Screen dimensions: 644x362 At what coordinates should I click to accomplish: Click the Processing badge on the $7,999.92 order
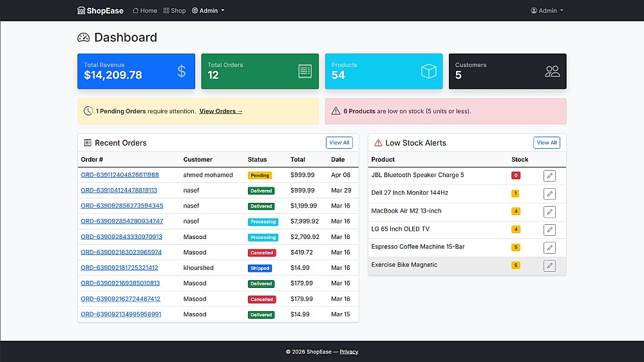[x=263, y=222]
